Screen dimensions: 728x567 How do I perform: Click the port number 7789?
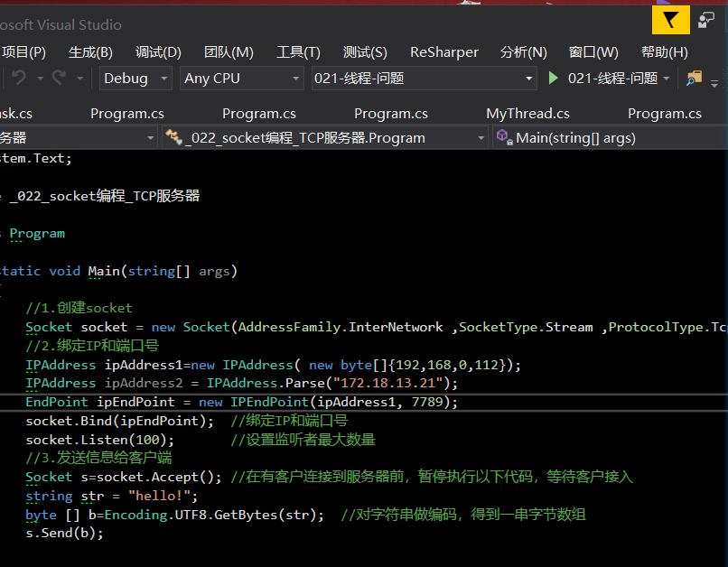tap(427, 402)
